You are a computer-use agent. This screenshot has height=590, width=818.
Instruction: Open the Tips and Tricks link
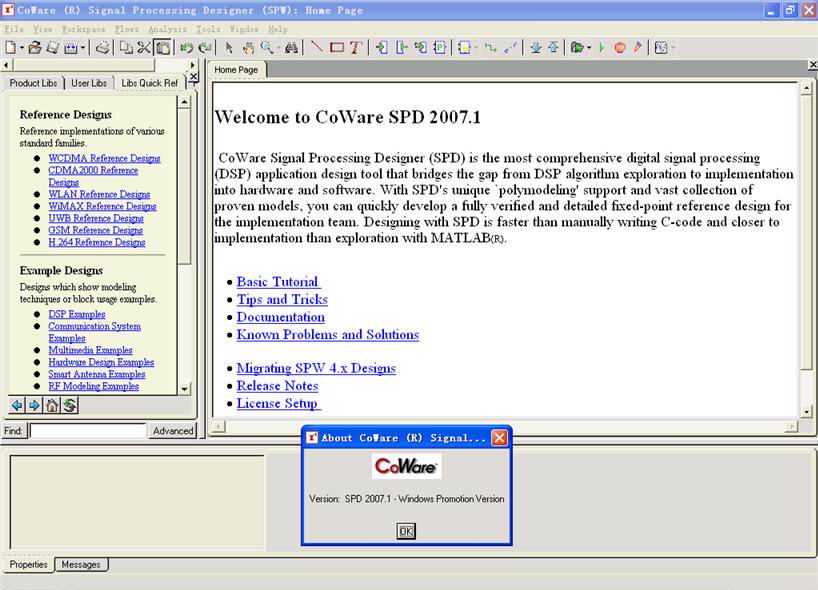282,299
